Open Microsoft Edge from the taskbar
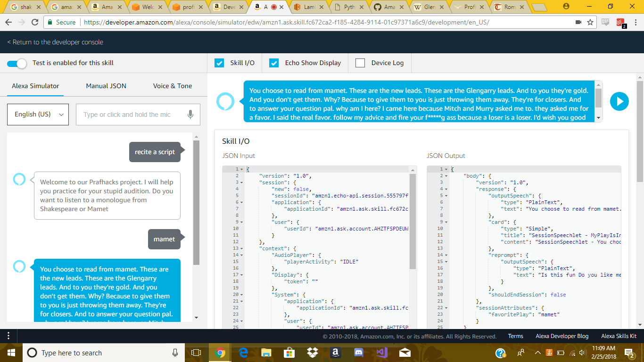 [243, 353]
